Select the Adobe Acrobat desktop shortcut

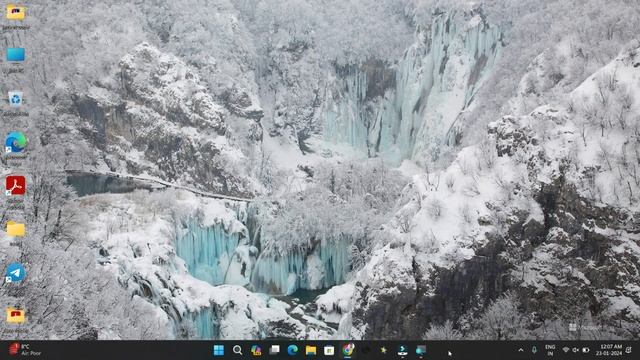tap(16, 192)
